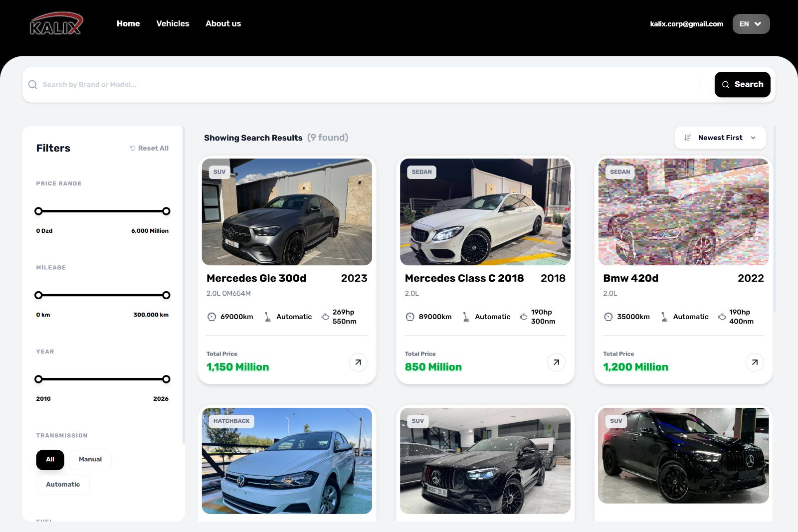Open the Mercedes Gle 300d title
This screenshot has height=532, width=798.
tap(256, 278)
